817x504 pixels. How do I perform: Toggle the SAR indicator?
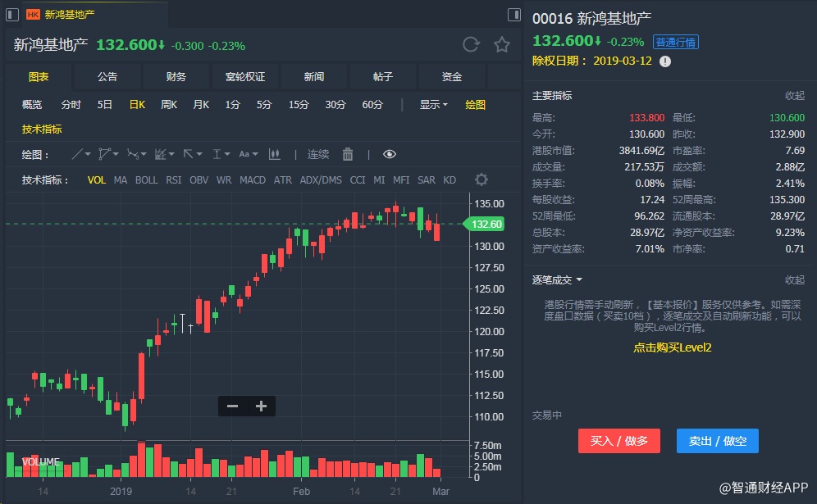click(427, 180)
